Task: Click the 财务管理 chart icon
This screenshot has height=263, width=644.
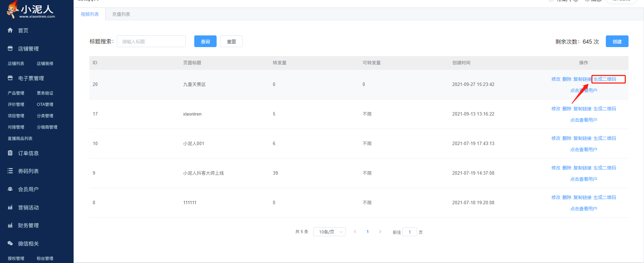Action: [10, 225]
